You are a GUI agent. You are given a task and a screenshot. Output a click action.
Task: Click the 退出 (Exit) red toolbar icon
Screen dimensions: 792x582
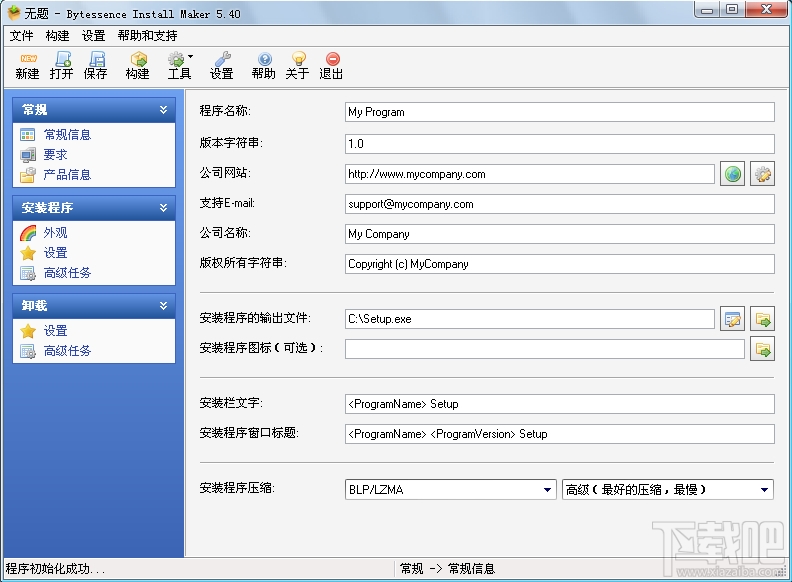point(331,66)
